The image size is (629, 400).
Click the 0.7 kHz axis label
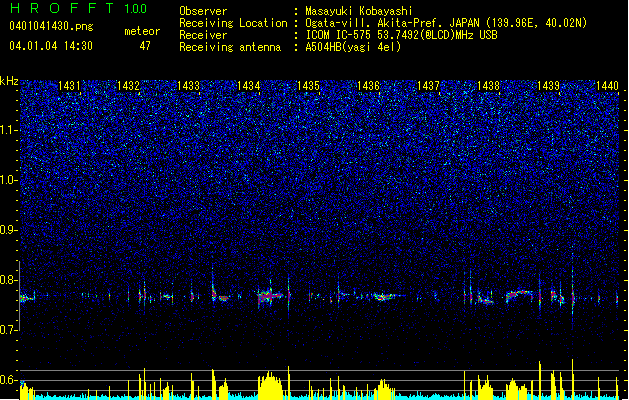click(9, 330)
